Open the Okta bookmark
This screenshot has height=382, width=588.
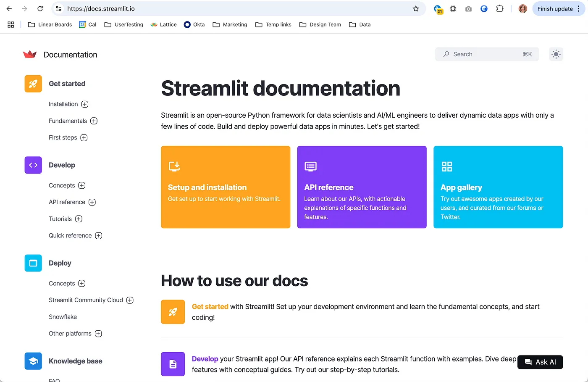(194, 24)
